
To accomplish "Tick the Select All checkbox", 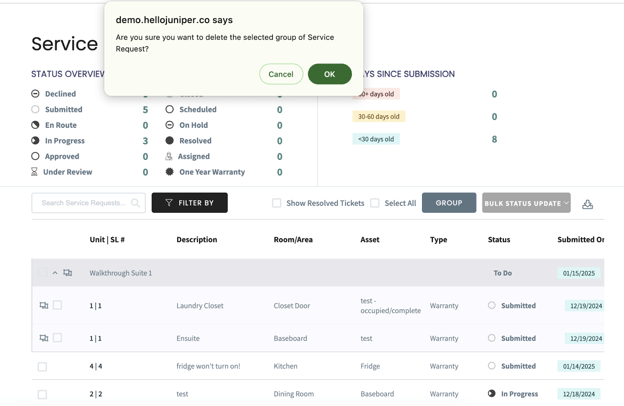I will tap(374, 203).
